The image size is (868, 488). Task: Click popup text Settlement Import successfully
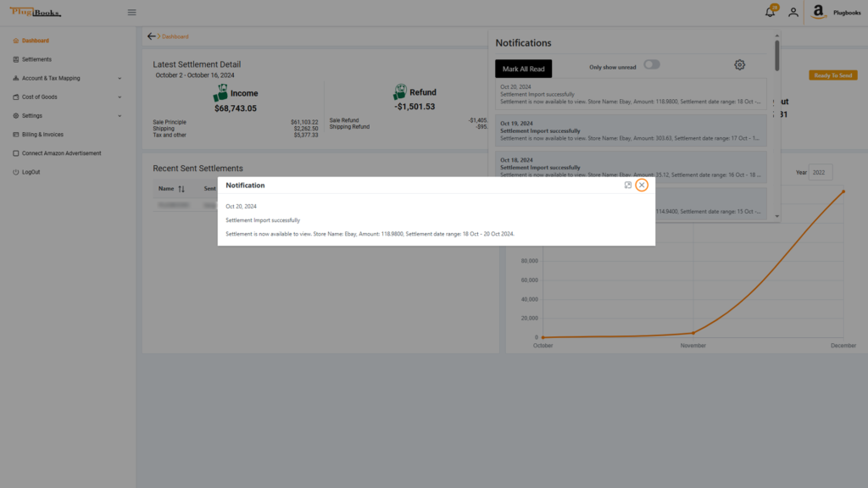click(x=263, y=220)
